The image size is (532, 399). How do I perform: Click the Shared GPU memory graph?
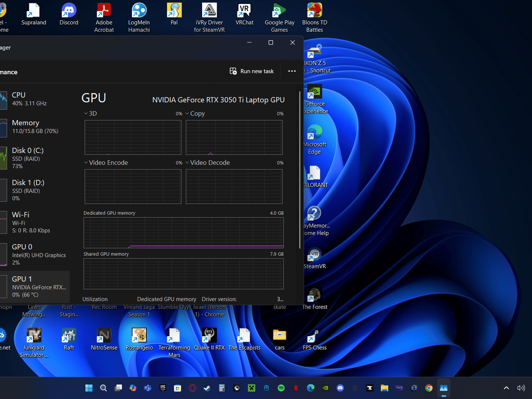(183, 274)
